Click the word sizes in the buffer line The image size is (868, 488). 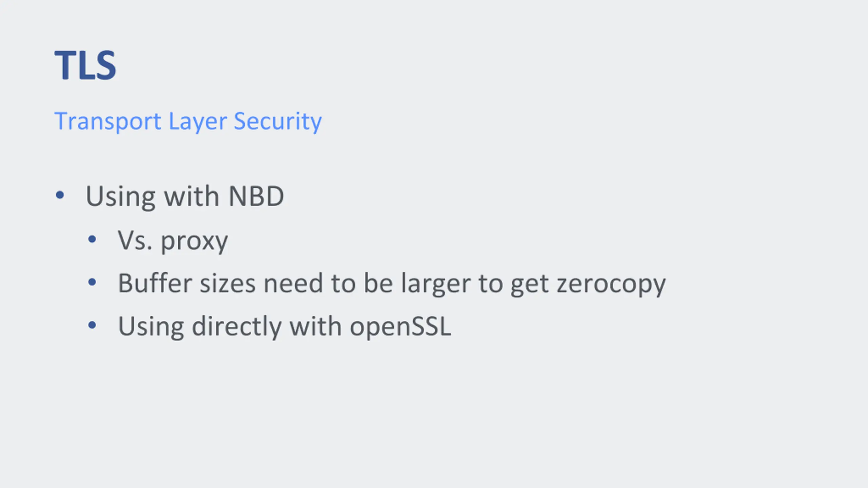pos(228,283)
